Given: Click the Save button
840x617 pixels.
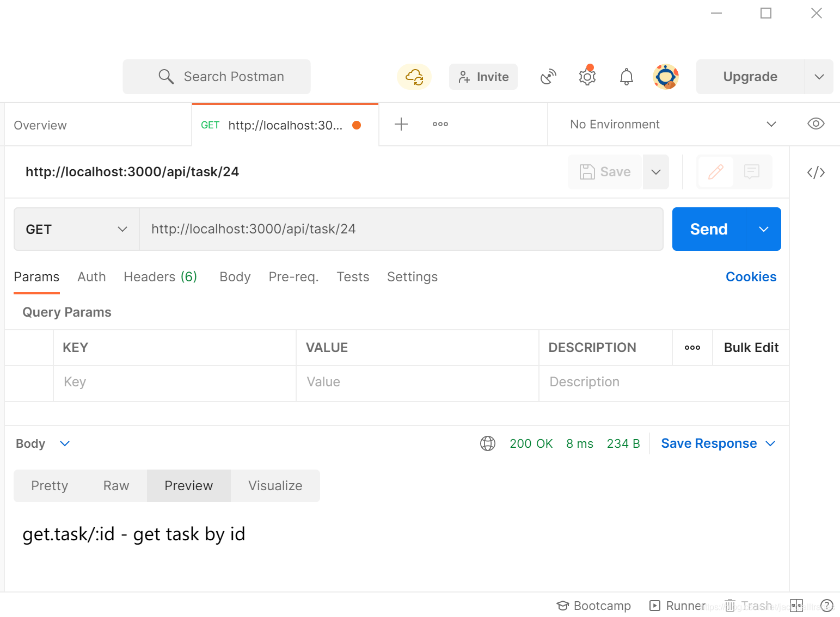Looking at the screenshot, I should pos(605,172).
